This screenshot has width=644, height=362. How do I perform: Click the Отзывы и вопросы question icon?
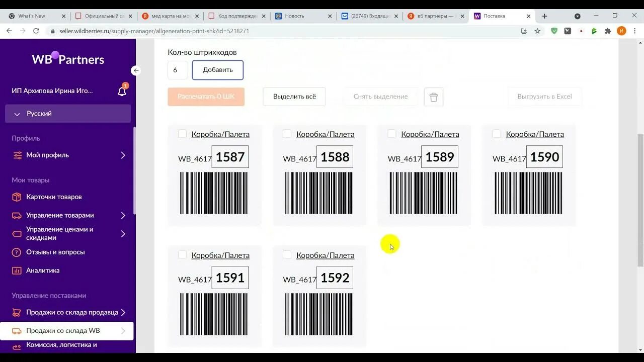coord(17,252)
